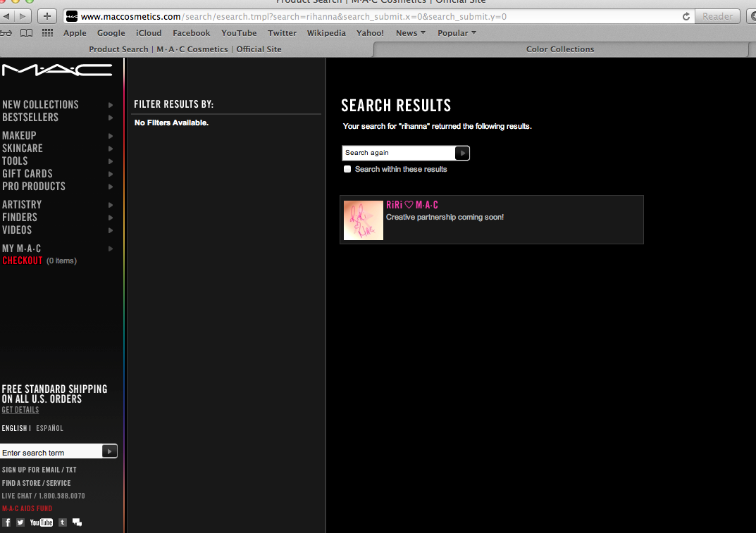
Task: Open the Google bookmark
Action: pos(111,33)
